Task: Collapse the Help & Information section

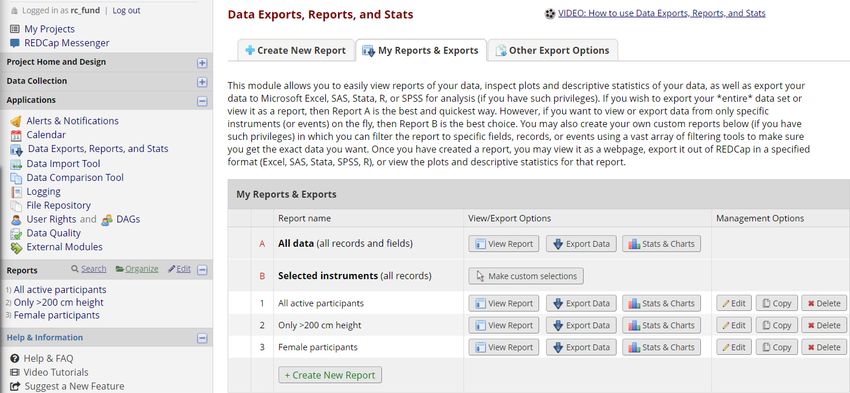Action: click(x=202, y=338)
